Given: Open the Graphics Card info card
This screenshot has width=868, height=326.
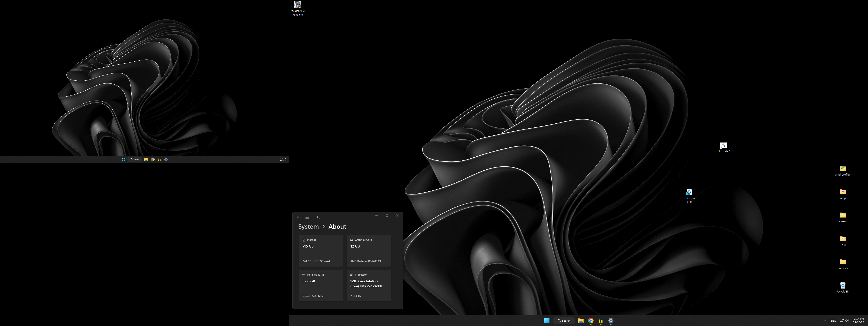Looking at the screenshot, I should tap(369, 250).
